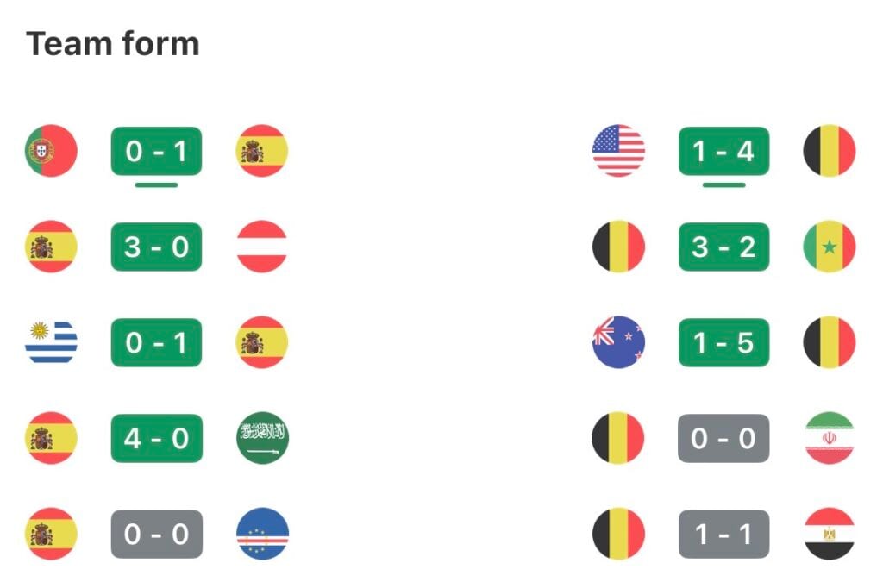Image resolution: width=883 pixels, height=588 pixels.
Task: Click the Portugal flag icon
Action: [51, 151]
